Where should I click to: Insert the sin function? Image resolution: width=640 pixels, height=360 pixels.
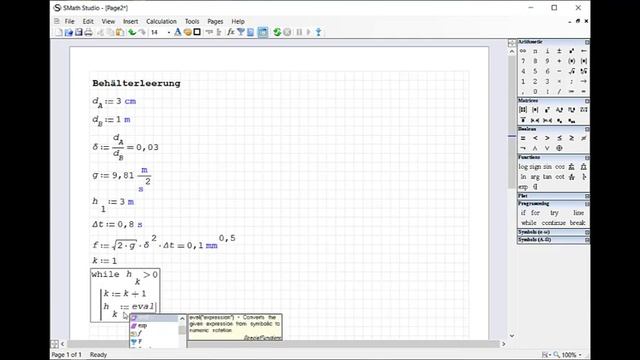coord(547,167)
